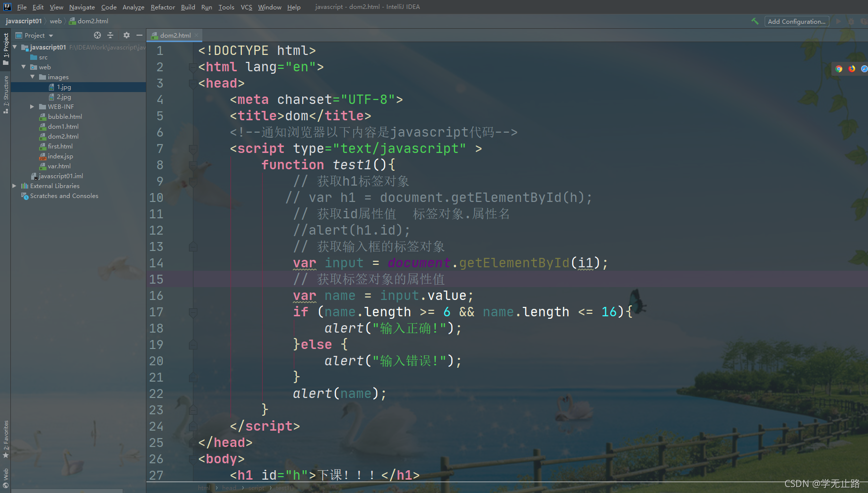Screen dimensions: 868x493
Task: Click the head item in editor breadcrumbs
Action: tap(229, 488)
